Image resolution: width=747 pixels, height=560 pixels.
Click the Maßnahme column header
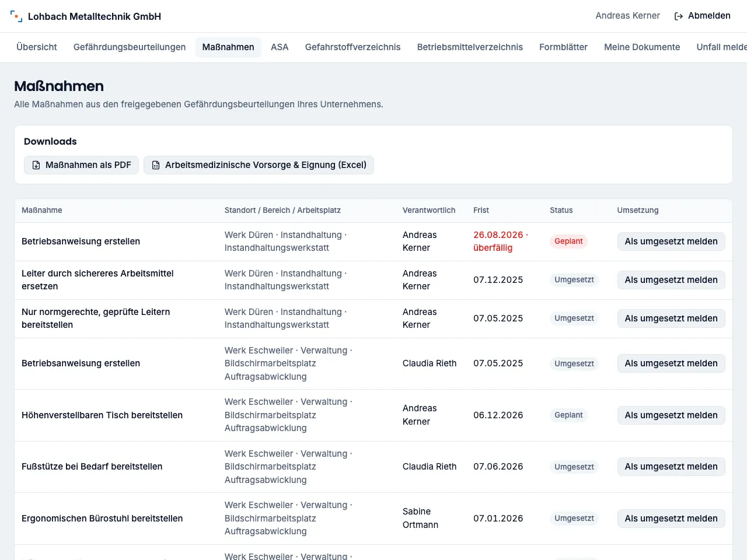pos(42,211)
